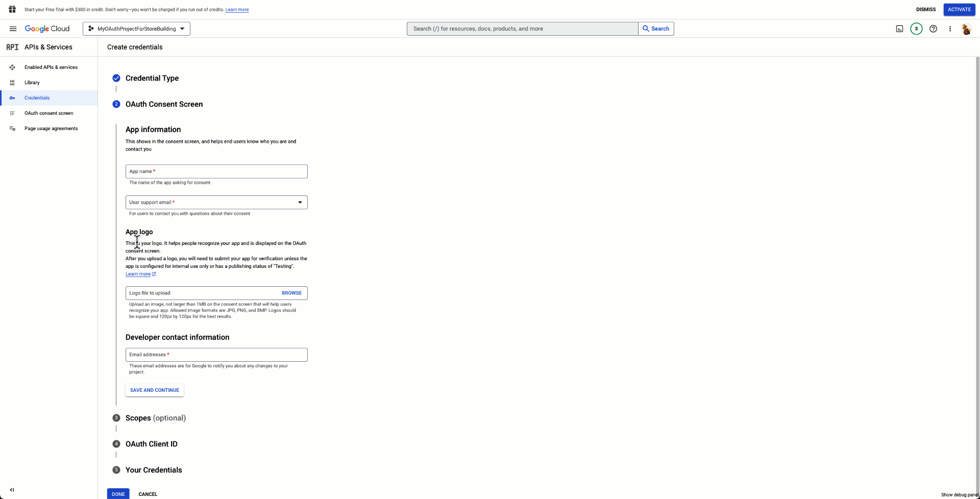Open Help with the question mark icon
This screenshot has height=499, width=980.
[934, 29]
